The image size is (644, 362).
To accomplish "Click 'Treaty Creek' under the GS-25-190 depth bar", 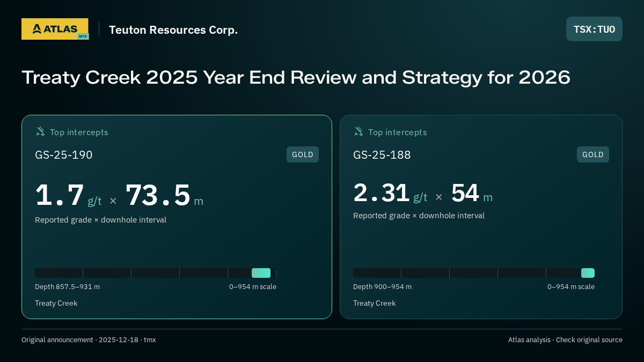I will 56,304.
